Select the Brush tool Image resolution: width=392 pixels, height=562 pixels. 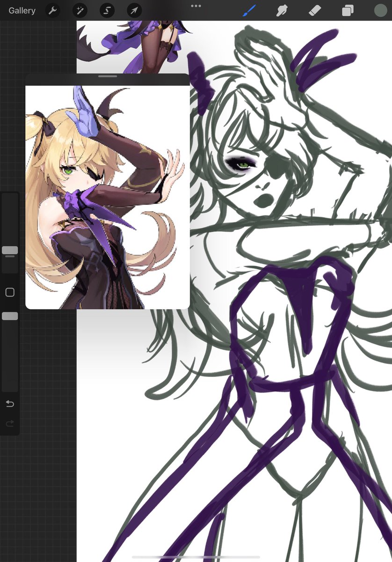coord(249,10)
